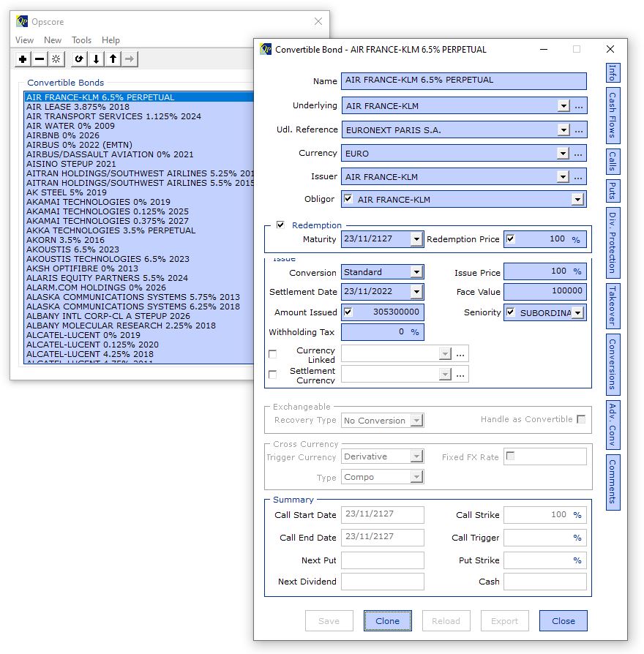Click the Close button at dialog bottom
The width and height of the screenshot is (644, 654).
pos(563,620)
